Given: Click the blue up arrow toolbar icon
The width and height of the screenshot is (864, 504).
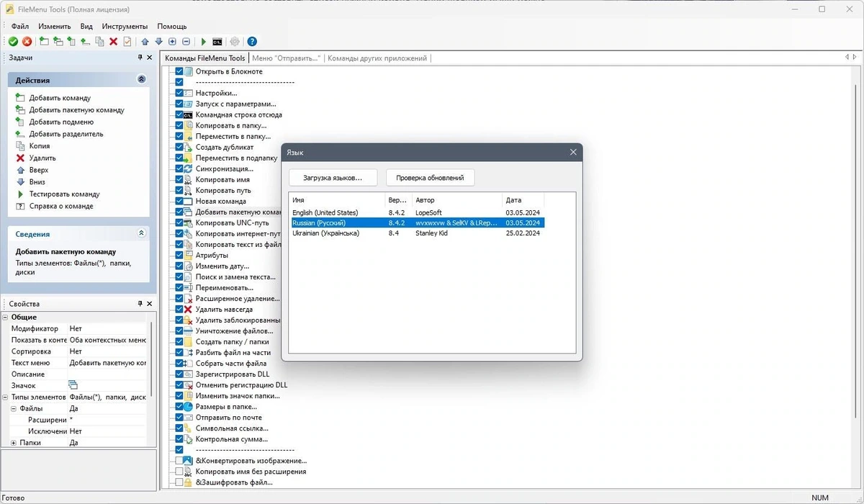Looking at the screenshot, I should click(145, 42).
